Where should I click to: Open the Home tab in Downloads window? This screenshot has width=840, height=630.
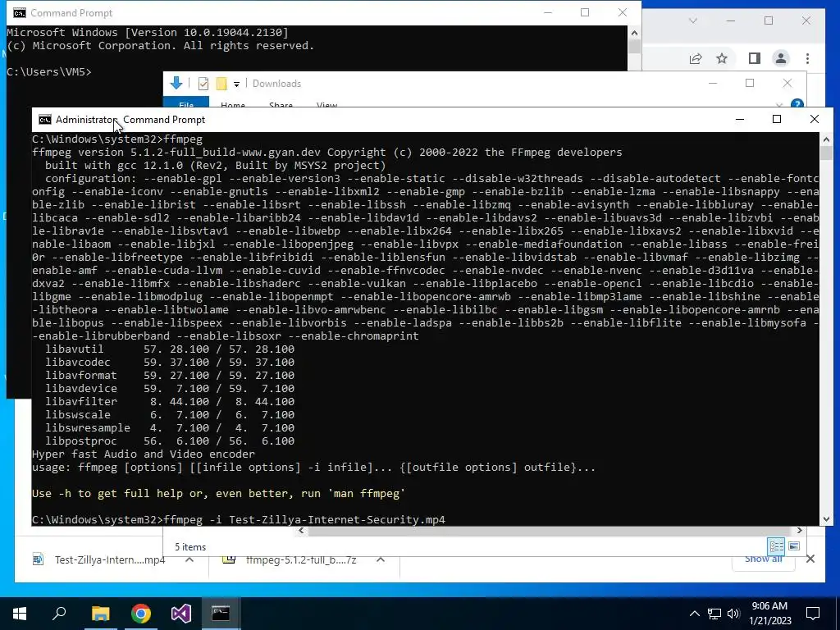coord(232,105)
